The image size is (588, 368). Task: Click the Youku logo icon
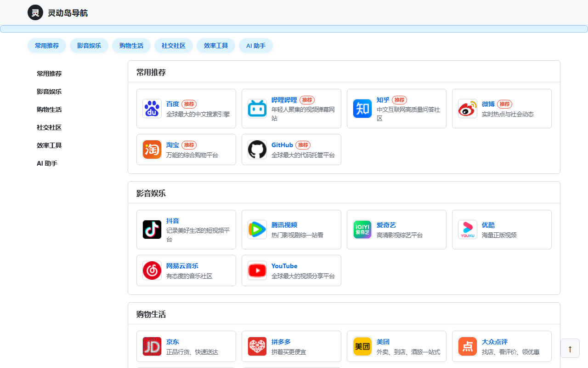tap(468, 230)
